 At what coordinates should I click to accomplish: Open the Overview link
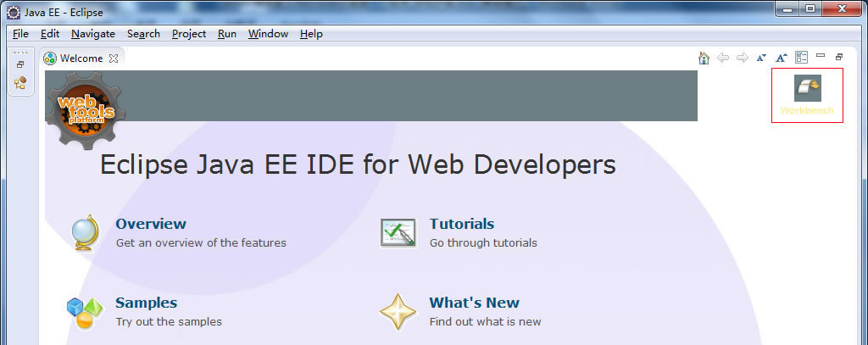[x=151, y=224]
